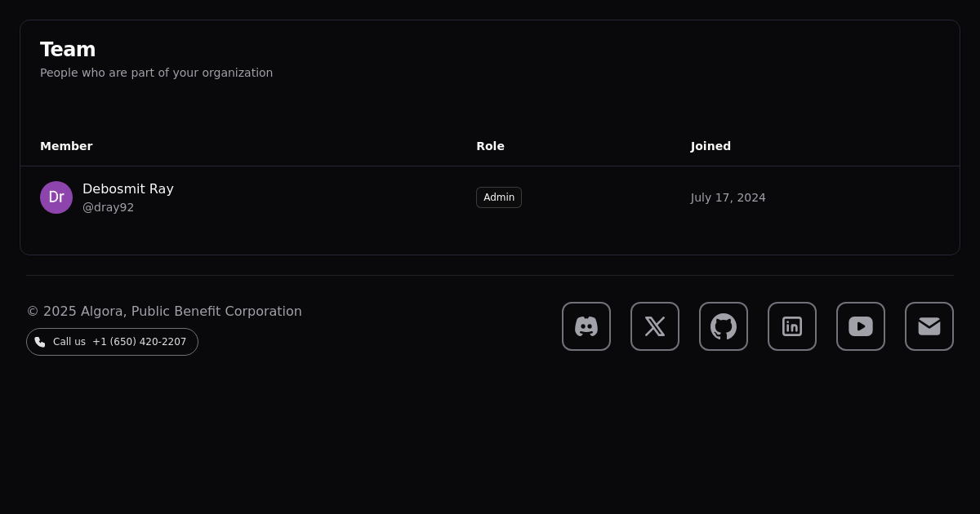Click the @dray92 handle
This screenshot has height=514, width=980.
pos(108,207)
